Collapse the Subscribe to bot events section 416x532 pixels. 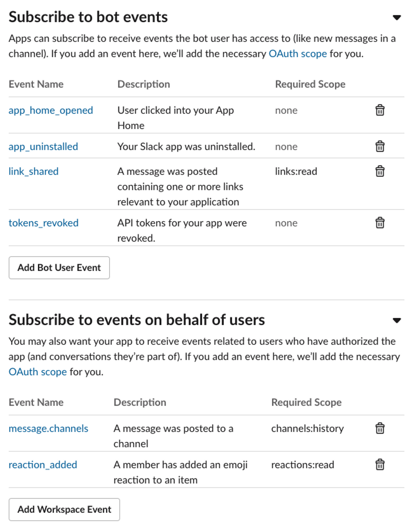click(397, 18)
